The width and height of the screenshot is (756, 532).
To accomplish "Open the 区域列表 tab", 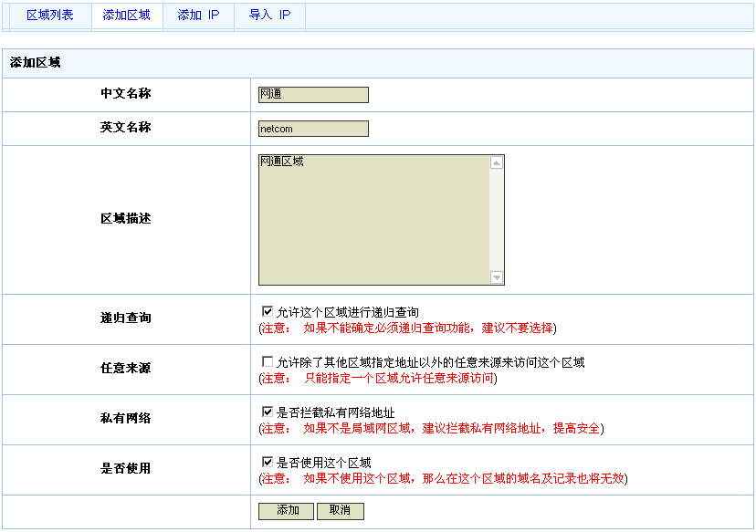I will [x=49, y=16].
